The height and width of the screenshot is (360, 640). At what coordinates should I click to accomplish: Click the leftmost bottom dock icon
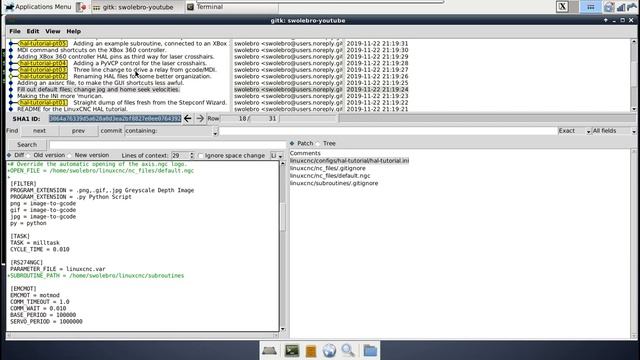click(270, 351)
